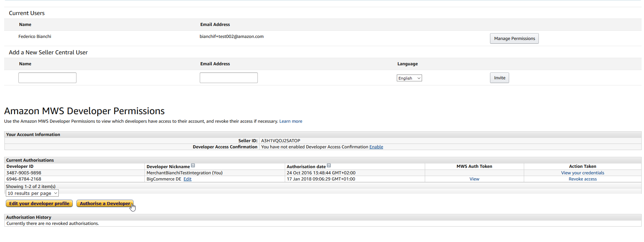Viewport: 644px width, 242px height.
Task: Click Developer ID 6946-8784-2168
Action: (x=24, y=179)
